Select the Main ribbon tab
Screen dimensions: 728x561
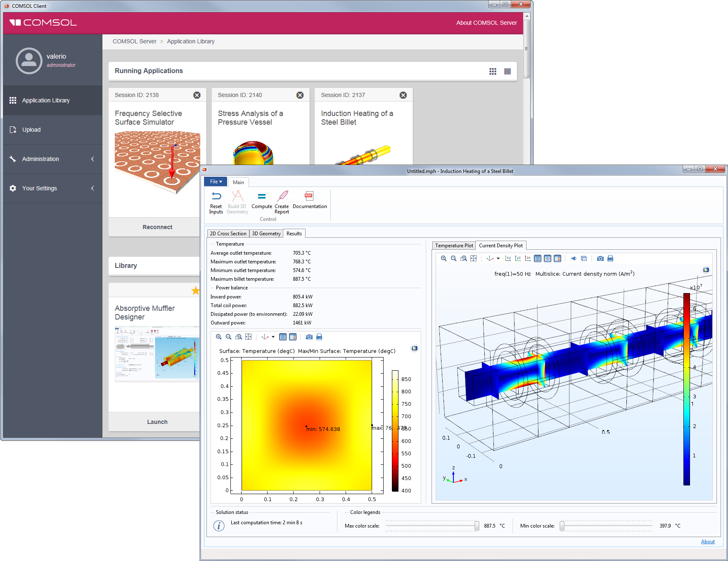(x=238, y=182)
